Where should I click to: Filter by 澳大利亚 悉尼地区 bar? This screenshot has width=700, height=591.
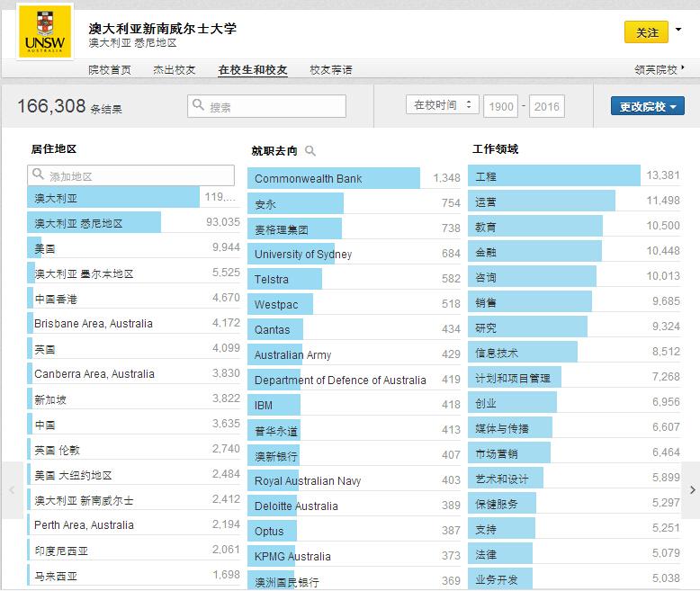133,222
